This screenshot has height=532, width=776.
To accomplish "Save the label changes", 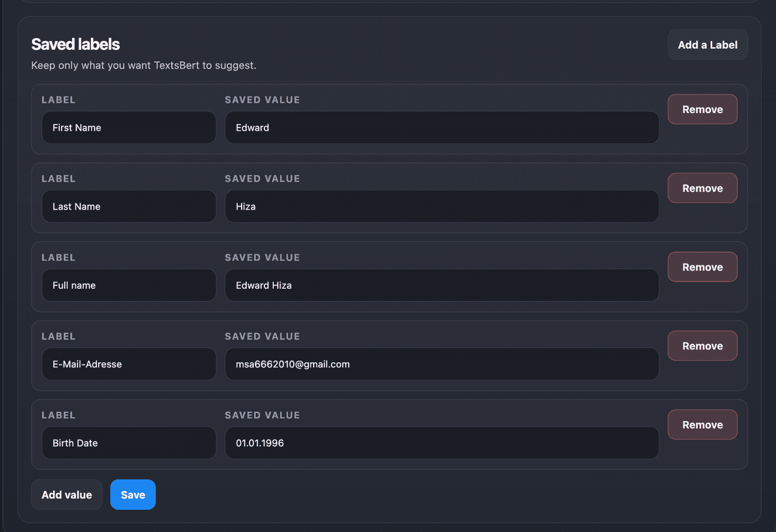I will click(x=133, y=495).
